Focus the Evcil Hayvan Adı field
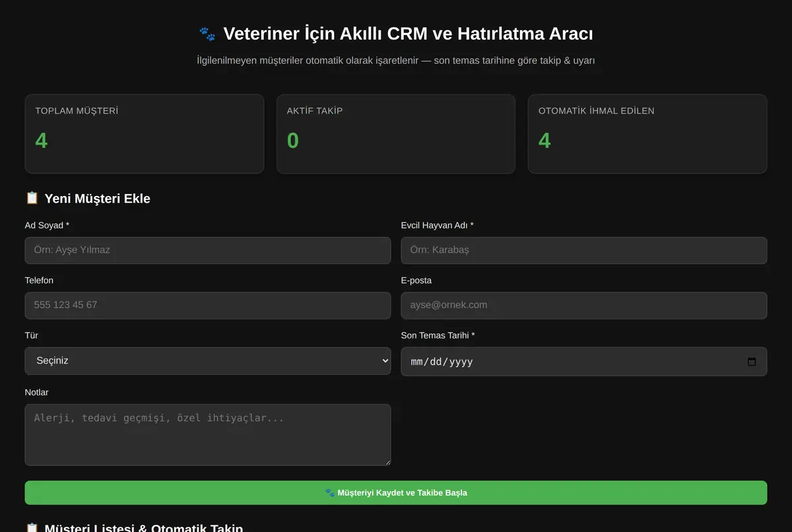The image size is (792, 532). (x=584, y=250)
